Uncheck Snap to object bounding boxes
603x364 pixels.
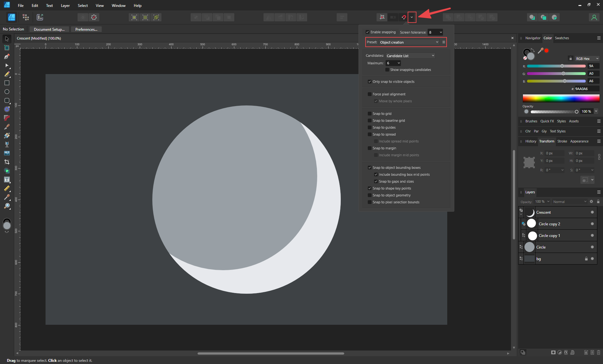click(x=370, y=168)
